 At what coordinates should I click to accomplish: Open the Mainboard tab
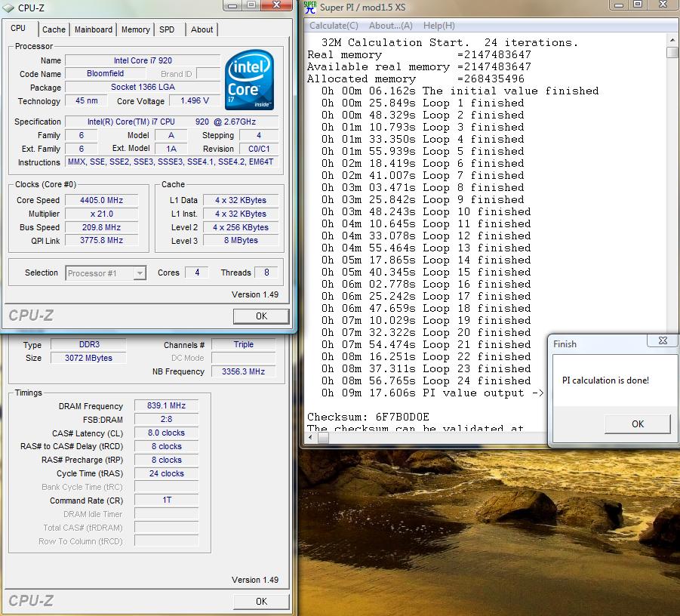pyautogui.click(x=94, y=29)
